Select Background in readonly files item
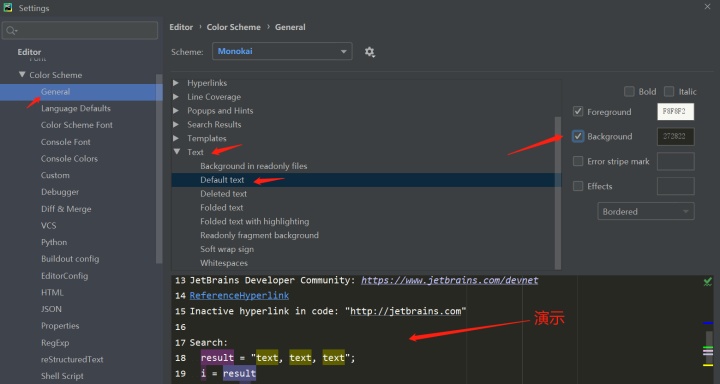Screen dimensions: 720x384 click(x=253, y=166)
